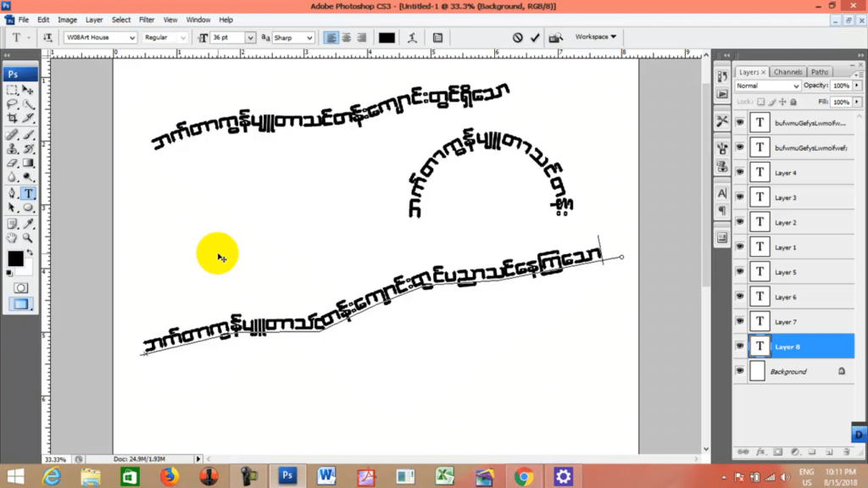The width and height of the screenshot is (868, 488).
Task: Open the File menu
Action: click(x=23, y=20)
